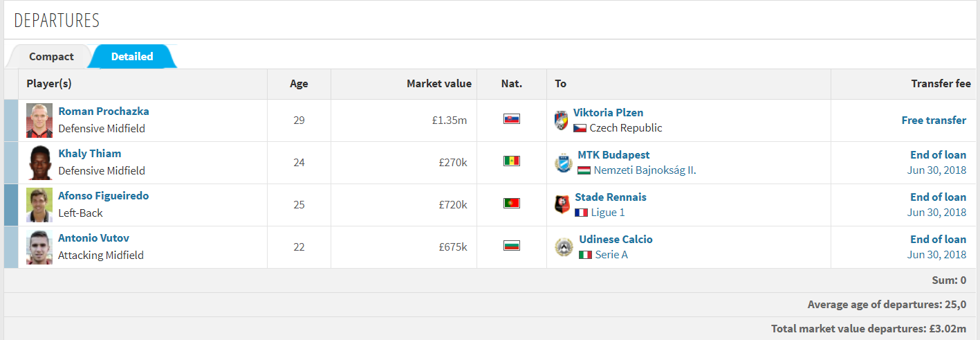Open Roman Prochazka's player profile link

pyautogui.click(x=103, y=111)
